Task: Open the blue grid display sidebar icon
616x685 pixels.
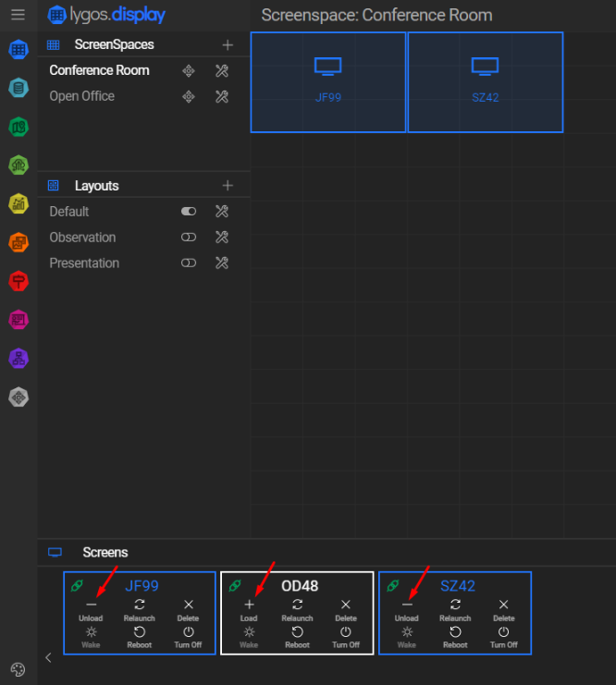Action: (18, 49)
